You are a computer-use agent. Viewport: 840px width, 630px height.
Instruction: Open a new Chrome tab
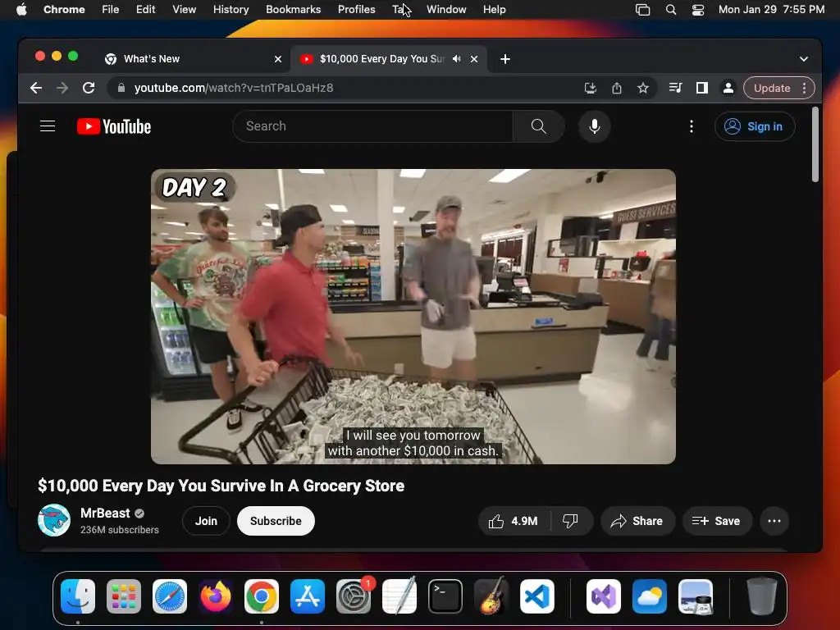(505, 59)
